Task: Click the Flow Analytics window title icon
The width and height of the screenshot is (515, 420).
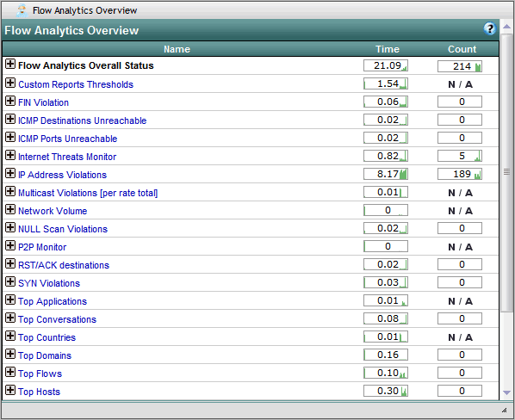Action: coord(22,10)
